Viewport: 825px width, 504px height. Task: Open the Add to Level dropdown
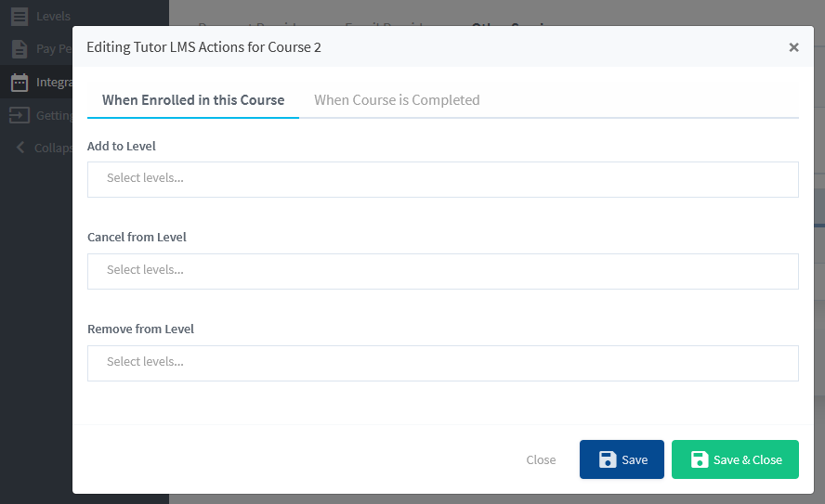tap(442, 179)
